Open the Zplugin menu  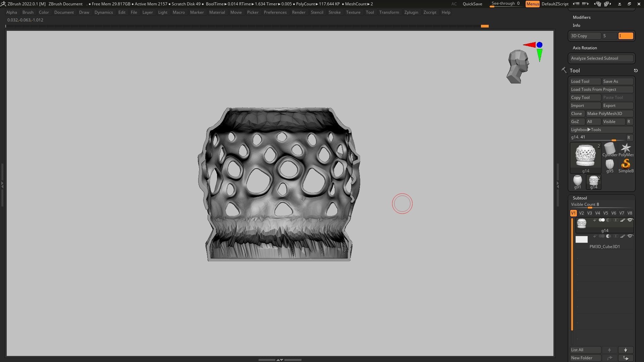411,12
